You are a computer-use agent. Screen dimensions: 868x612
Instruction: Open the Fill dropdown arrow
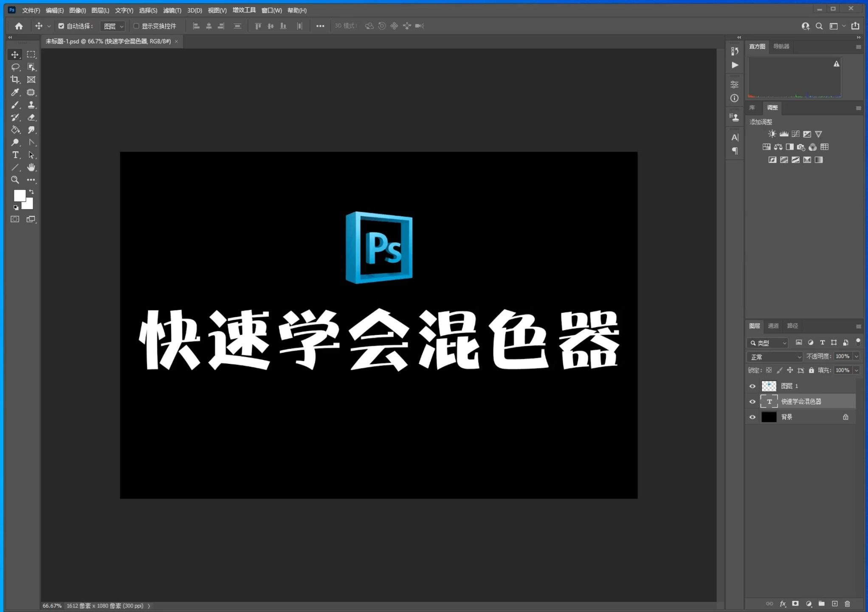click(856, 370)
